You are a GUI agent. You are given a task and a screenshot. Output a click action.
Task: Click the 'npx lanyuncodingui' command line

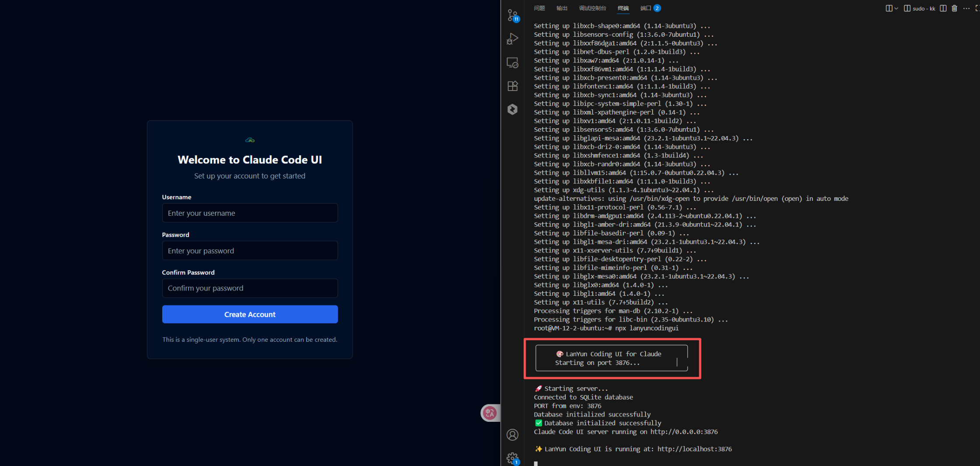(x=647, y=328)
